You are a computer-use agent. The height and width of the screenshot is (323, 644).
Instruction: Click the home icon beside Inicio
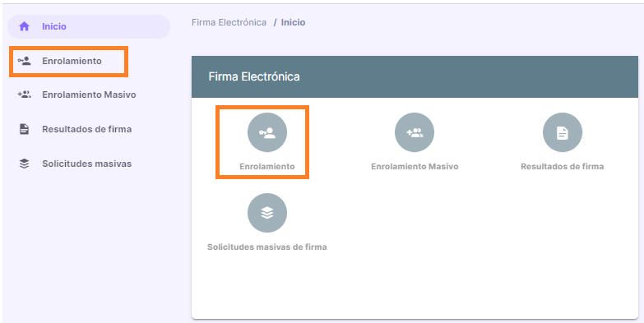click(x=25, y=26)
